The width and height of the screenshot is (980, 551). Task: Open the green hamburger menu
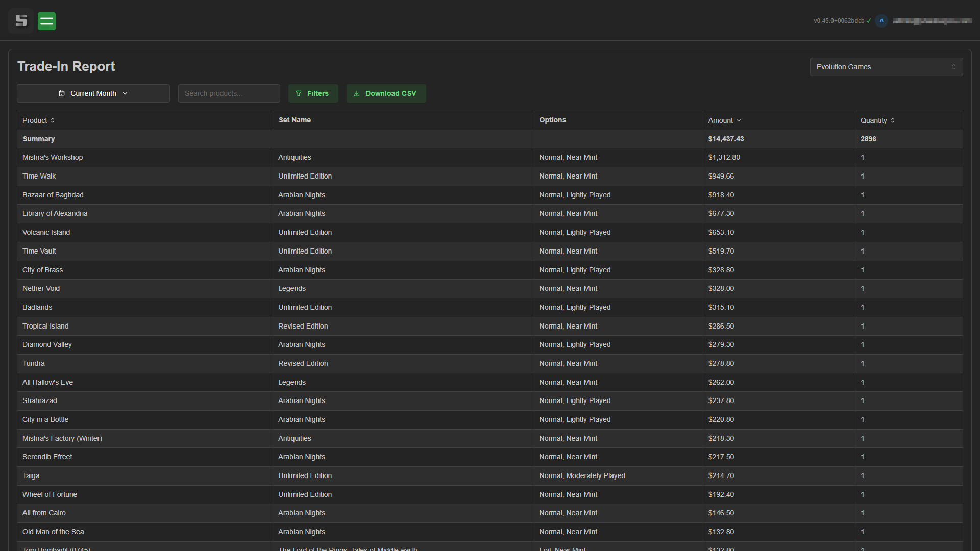[x=46, y=21]
